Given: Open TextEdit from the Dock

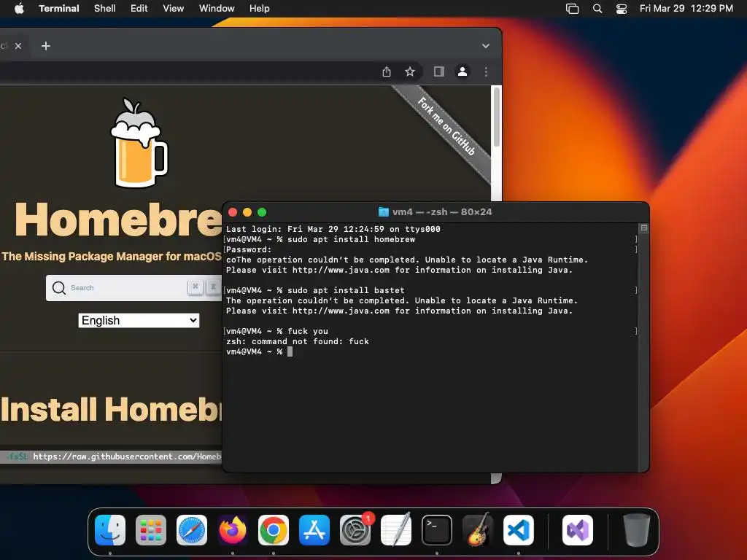Looking at the screenshot, I should point(396,530).
